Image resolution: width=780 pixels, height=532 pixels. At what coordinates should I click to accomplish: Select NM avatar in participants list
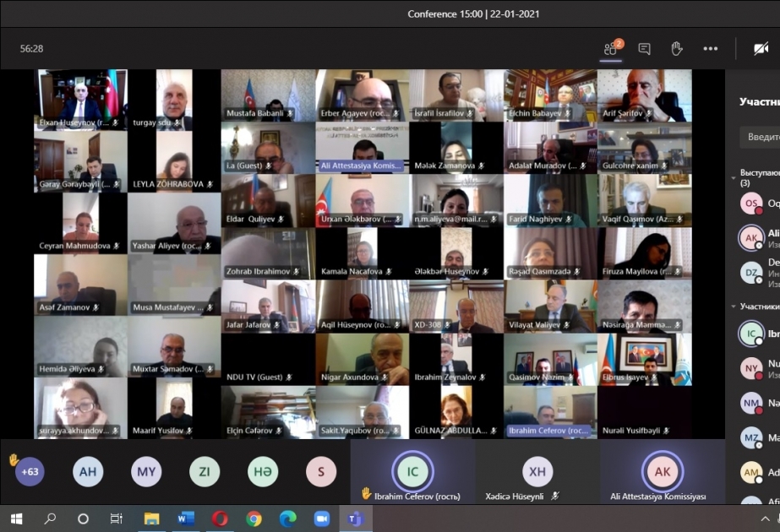(x=751, y=404)
